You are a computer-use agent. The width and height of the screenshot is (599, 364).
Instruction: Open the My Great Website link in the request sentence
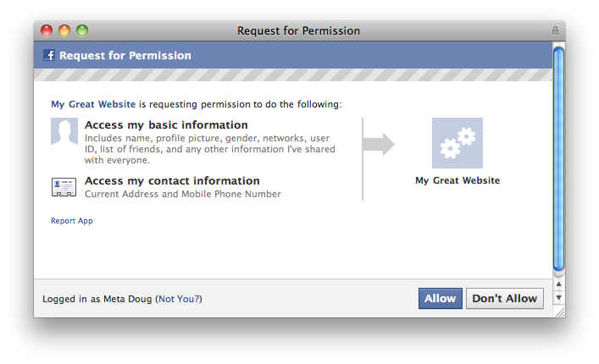(x=93, y=104)
